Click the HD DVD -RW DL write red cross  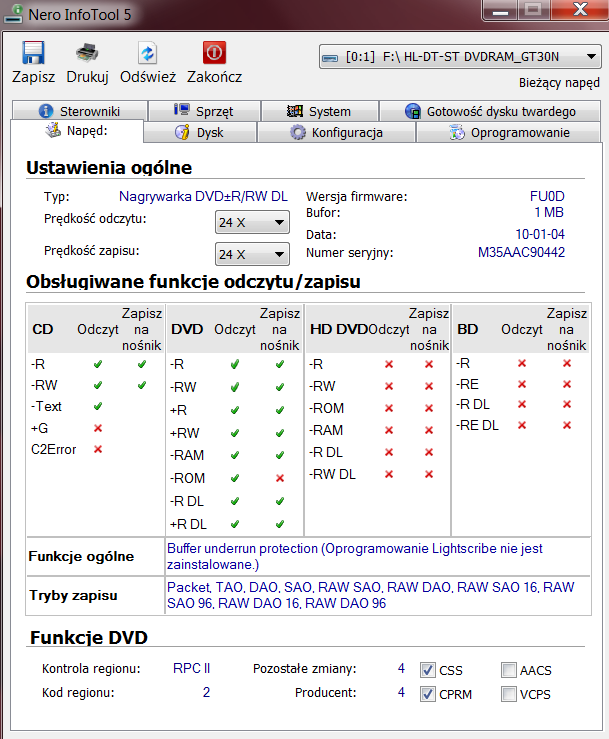[x=429, y=474]
